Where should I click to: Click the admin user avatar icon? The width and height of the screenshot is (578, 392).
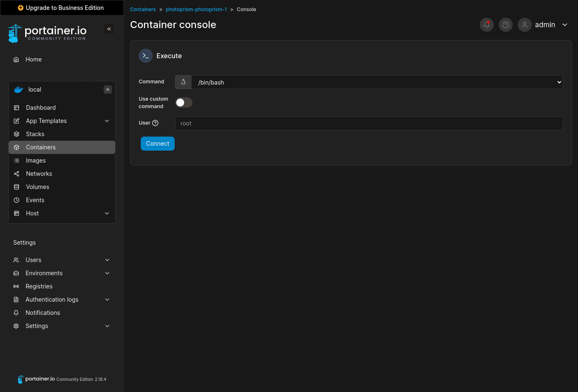525,25
